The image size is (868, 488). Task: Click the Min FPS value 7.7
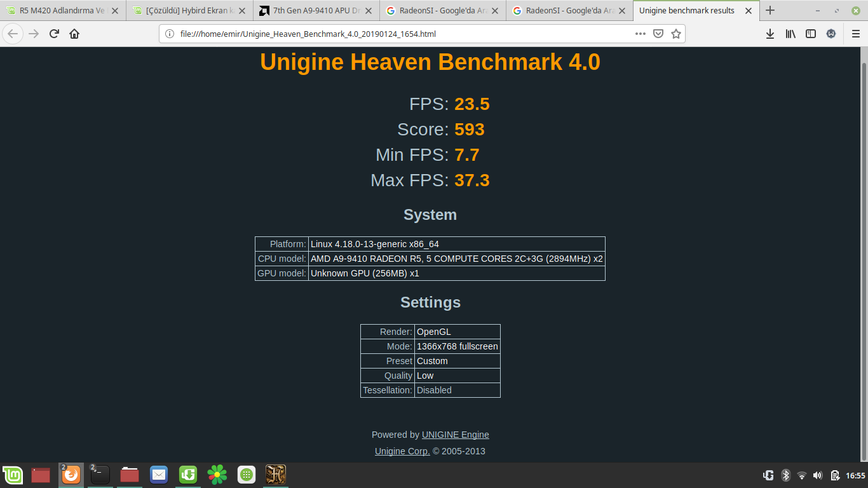tap(467, 155)
